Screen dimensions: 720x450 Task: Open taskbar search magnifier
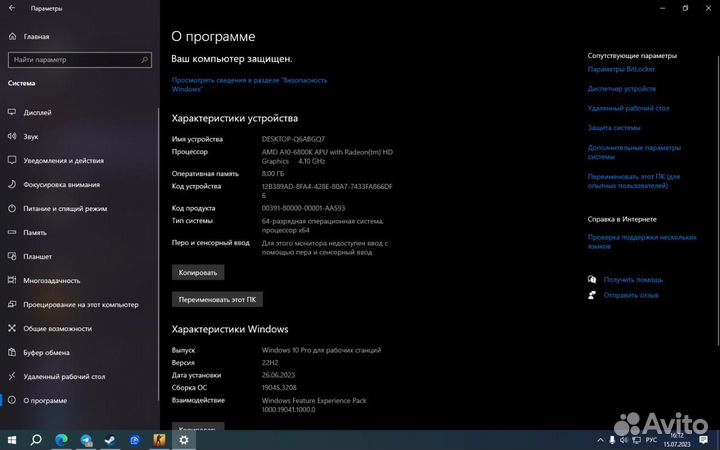coord(36,440)
